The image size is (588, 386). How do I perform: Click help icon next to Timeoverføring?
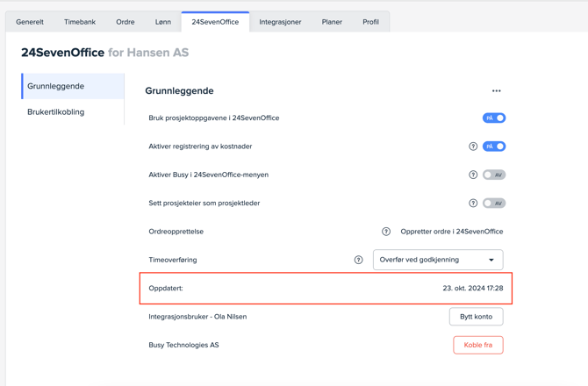(x=358, y=260)
